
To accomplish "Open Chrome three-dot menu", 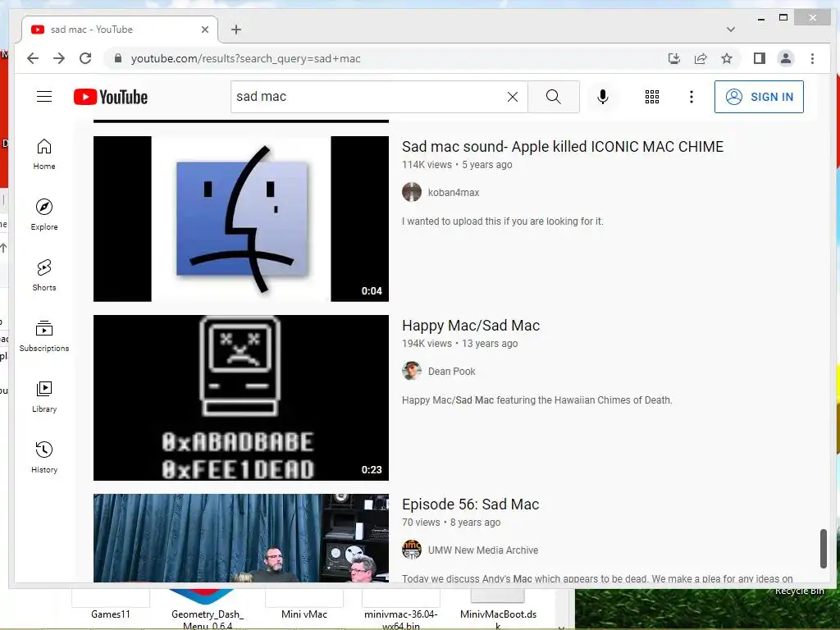I will pyautogui.click(x=812, y=58).
